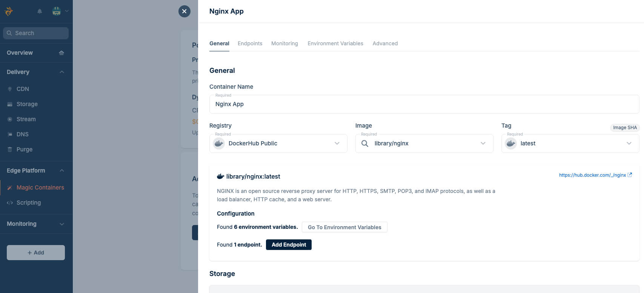Screen dimensions: 644x293
Task: Click the Purge trash icon
Action: pos(10,150)
